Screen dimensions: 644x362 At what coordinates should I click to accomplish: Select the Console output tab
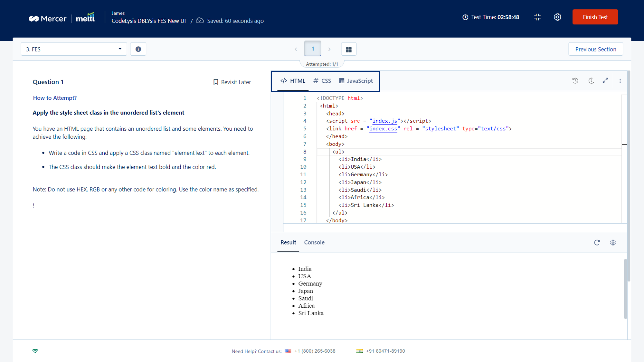314,242
